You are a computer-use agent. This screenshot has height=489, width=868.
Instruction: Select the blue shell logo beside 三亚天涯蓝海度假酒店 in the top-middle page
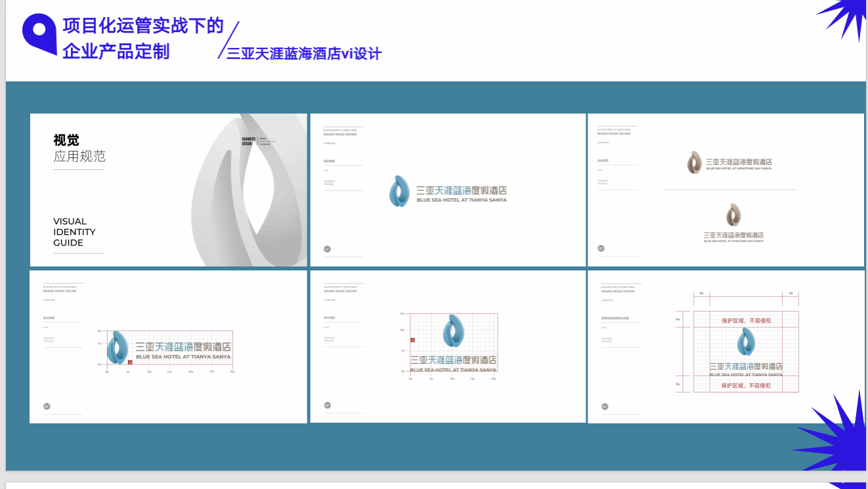coord(399,191)
